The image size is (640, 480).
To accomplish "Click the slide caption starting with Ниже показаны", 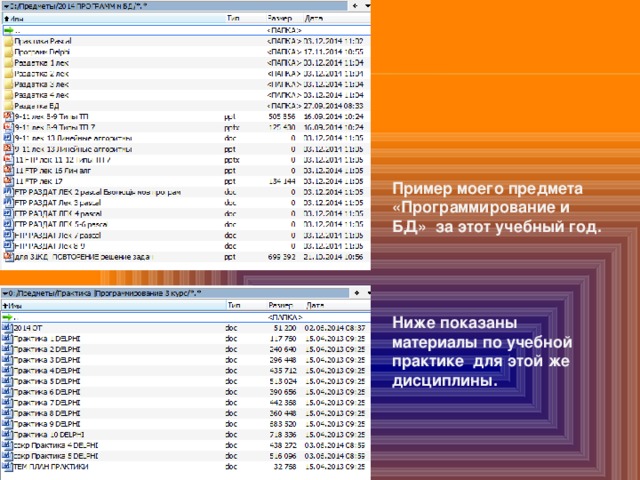I will pyautogui.click(x=482, y=351).
